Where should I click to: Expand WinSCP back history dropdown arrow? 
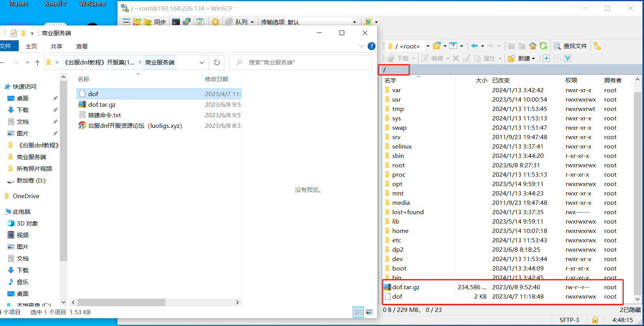pos(482,46)
